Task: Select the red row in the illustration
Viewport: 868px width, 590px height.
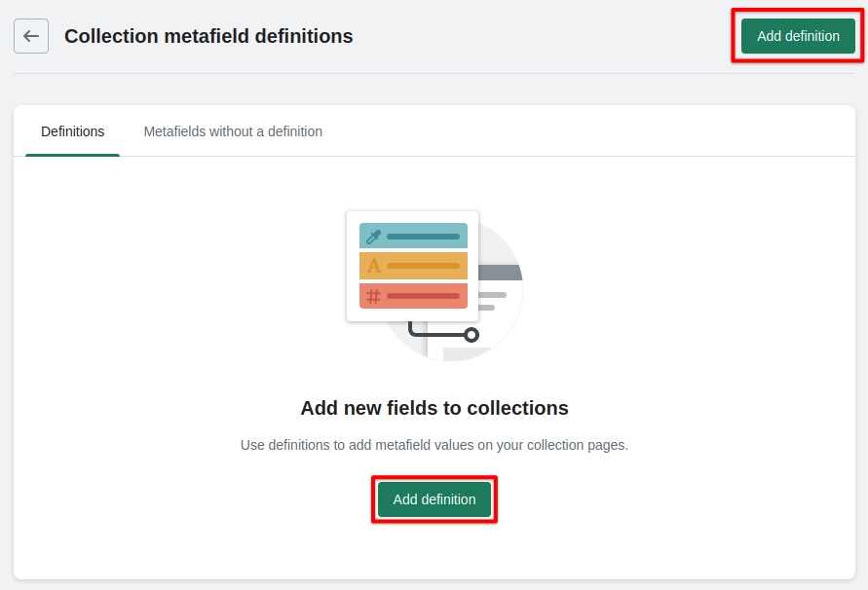Action: click(x=423, y=296)
